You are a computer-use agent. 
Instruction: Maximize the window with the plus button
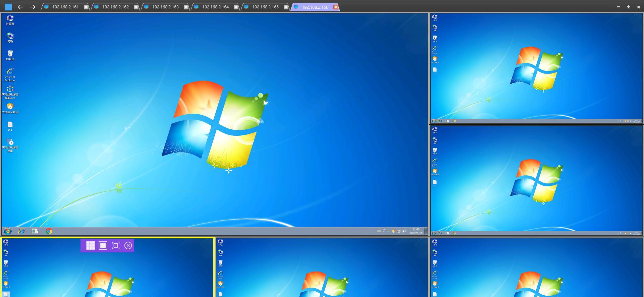pos(628,7)
